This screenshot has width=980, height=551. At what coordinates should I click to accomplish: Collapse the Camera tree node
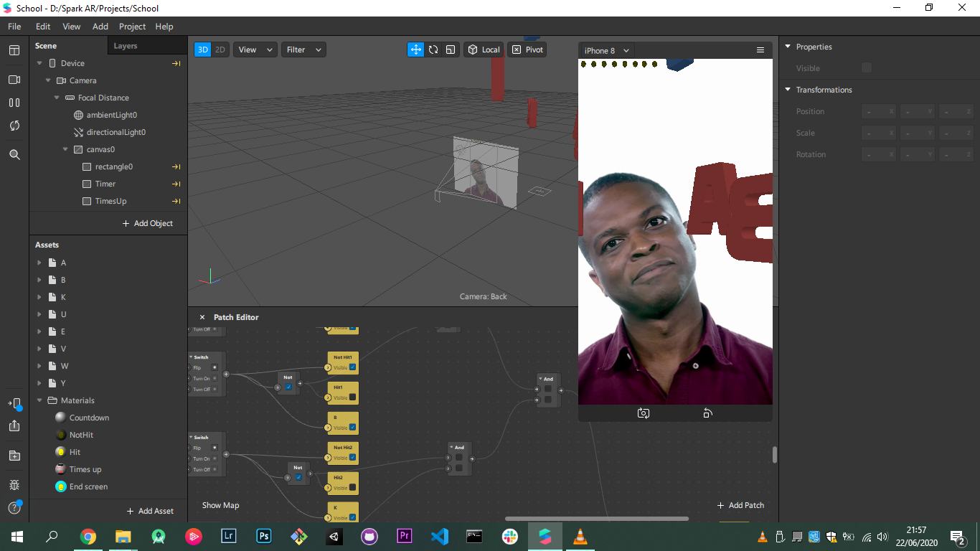48,80
